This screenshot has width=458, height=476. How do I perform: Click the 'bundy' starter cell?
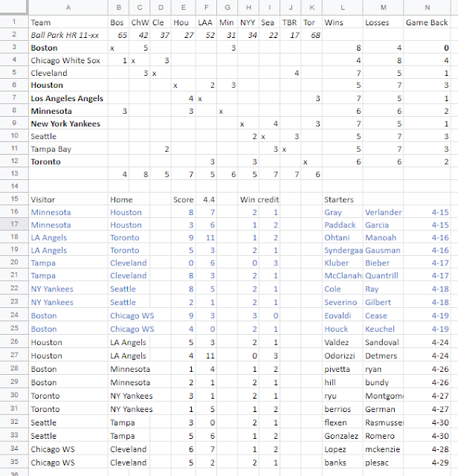click(x=383, y=382)
